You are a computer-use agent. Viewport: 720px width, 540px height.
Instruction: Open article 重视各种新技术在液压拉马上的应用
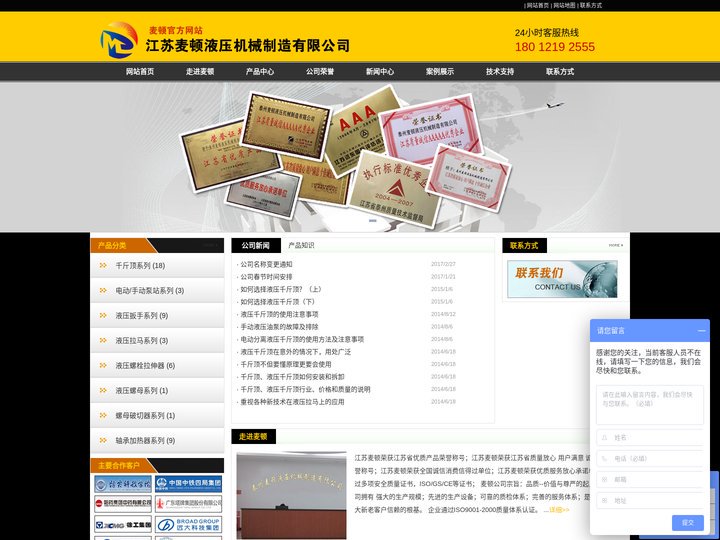point(292,402)
